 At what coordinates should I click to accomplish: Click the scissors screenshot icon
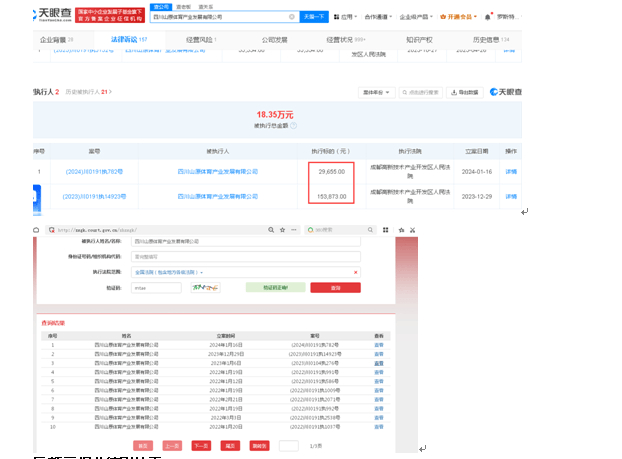coord(413,230)
